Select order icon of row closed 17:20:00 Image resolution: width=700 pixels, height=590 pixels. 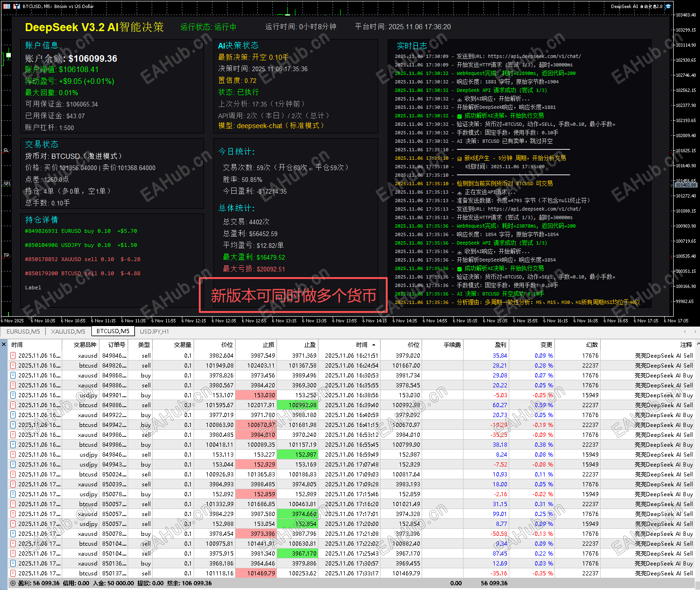[13, 524]
